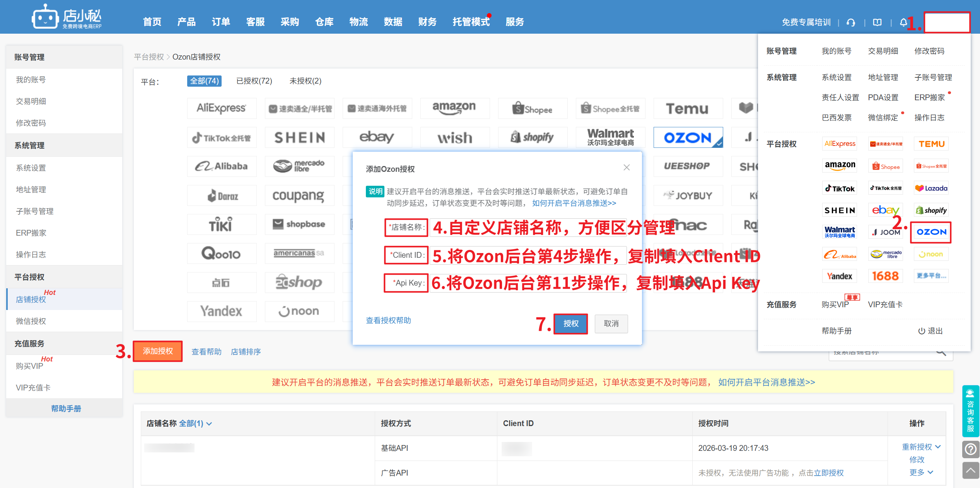Select the 1688 platform icon in panel
This screenshot has width=980, height=488.
pos(885,276)
